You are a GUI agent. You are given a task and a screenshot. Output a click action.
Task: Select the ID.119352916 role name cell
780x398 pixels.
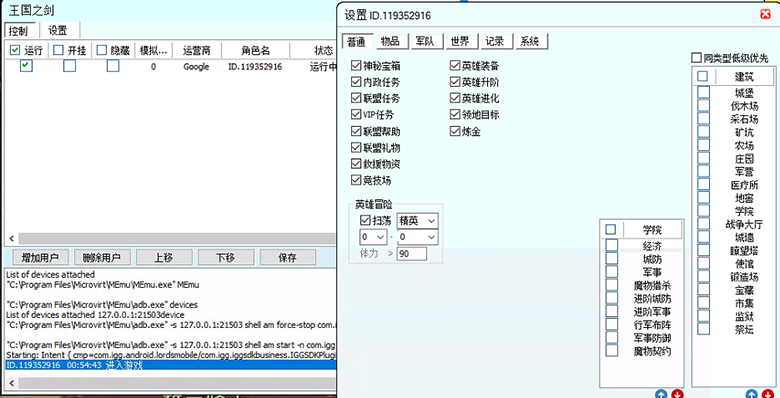pos(255,66)
